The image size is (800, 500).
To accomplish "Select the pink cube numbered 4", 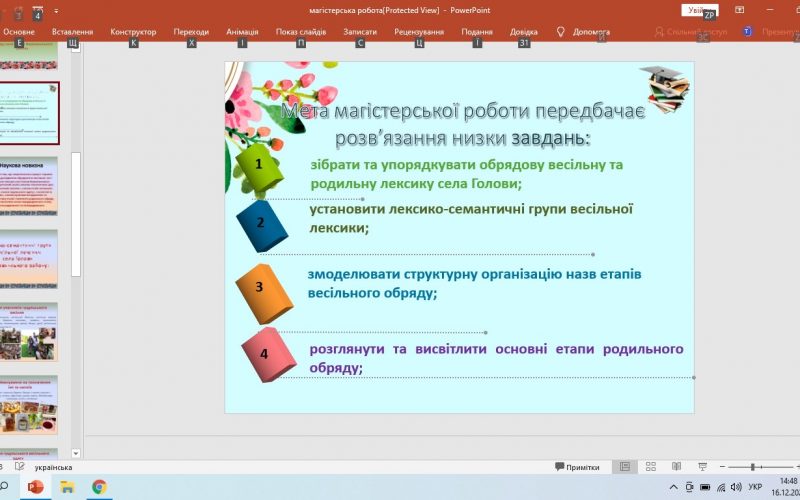I will [269, 355].
